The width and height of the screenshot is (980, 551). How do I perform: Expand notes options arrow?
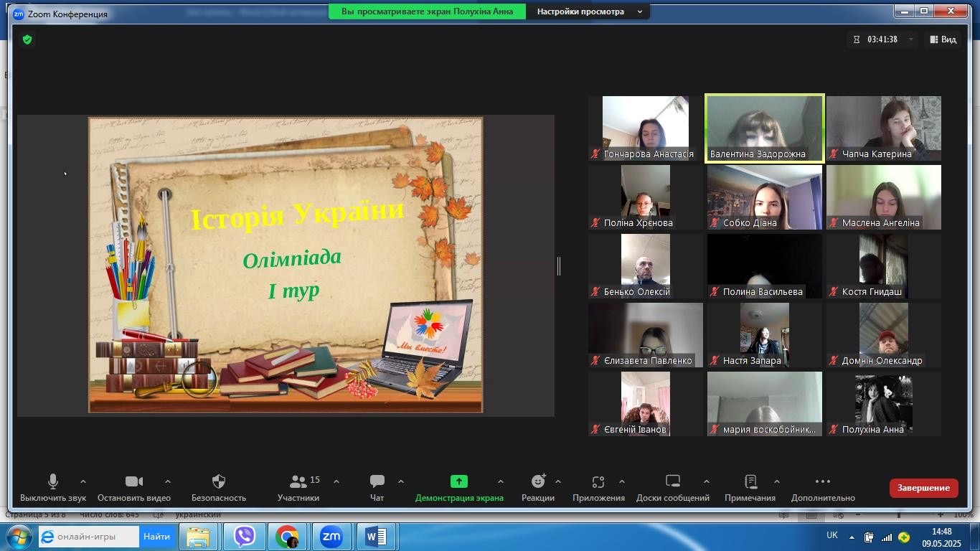(777, 482)
